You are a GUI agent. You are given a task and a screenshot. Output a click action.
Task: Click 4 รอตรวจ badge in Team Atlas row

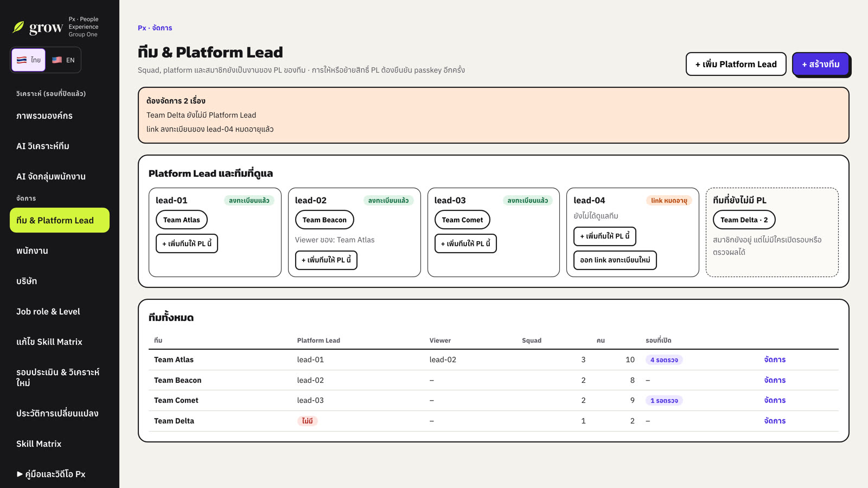[x=664, y=360]
